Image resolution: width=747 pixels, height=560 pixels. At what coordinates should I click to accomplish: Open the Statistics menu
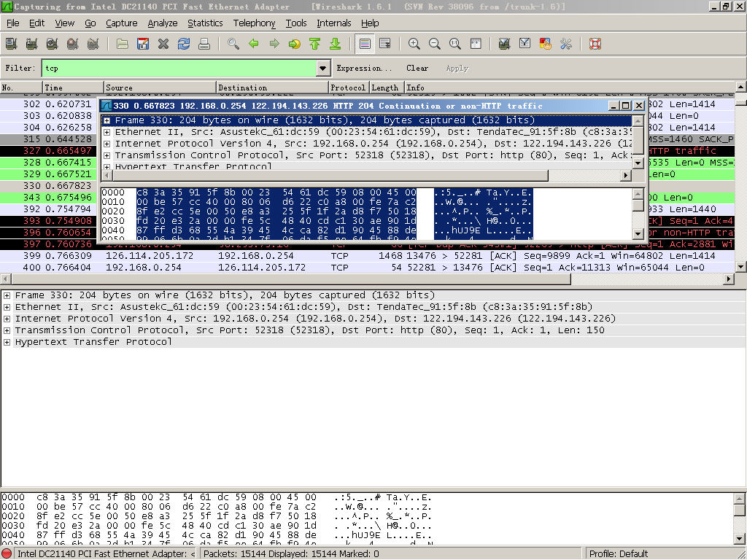(x=205, y=23)
